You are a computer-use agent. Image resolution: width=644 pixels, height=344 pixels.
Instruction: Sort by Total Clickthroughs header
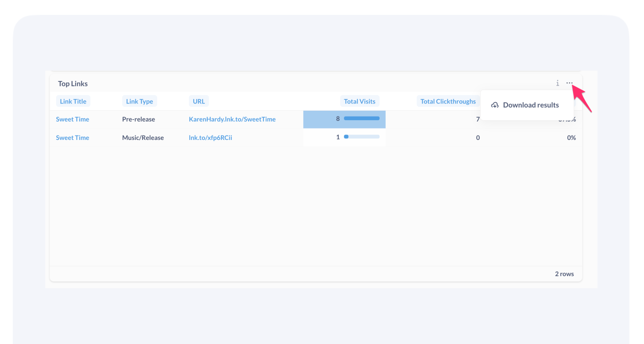click(x=448, y=101)
